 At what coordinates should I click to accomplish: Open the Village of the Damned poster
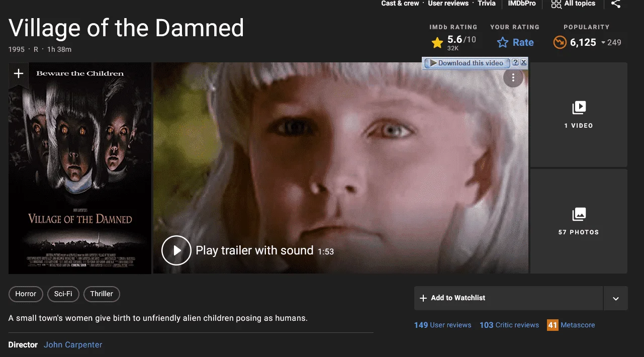click(80, 168)
